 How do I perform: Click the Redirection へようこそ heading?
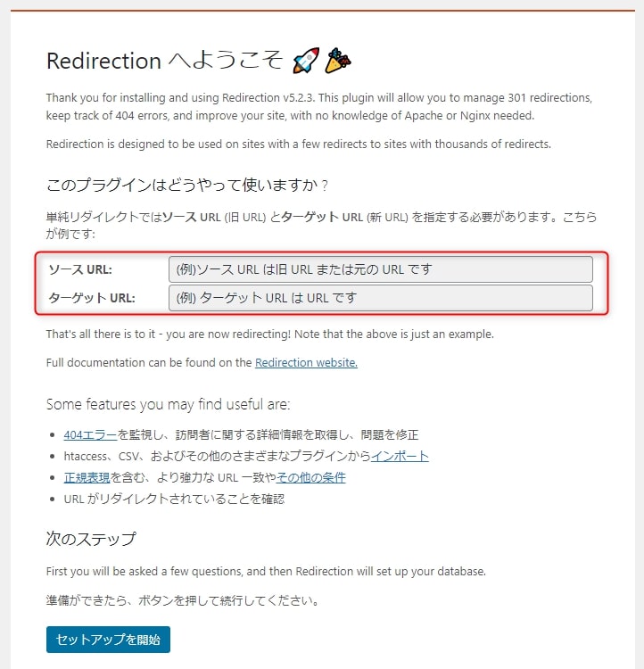click(x=164, y=60)
